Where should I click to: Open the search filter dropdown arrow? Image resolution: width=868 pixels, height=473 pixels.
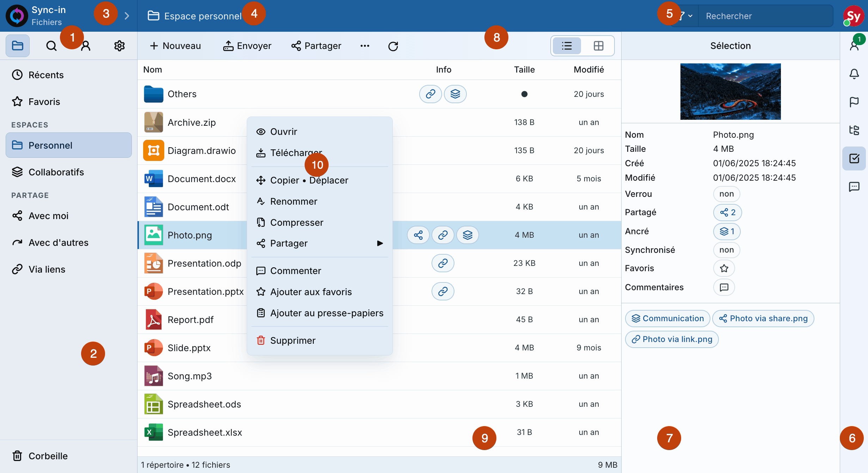coord(690,16)
